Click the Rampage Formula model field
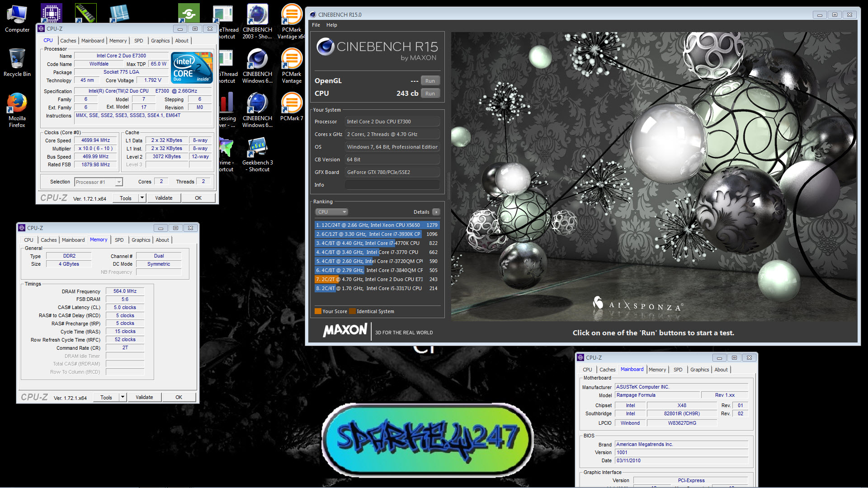 657,395
